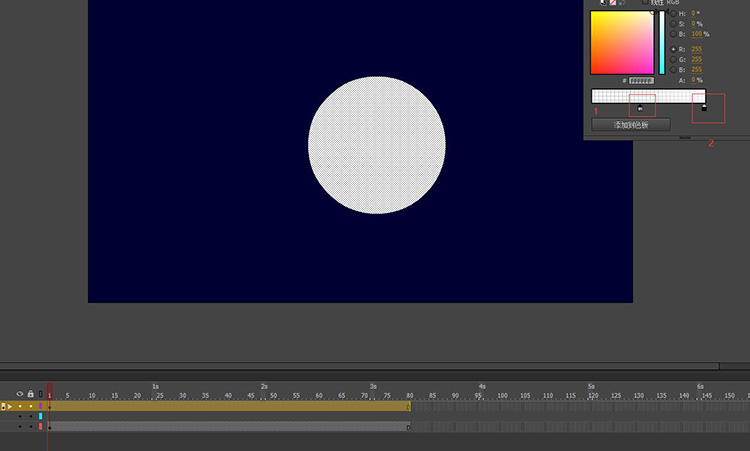Select the white circle on the stage

(x=377, y=145)
